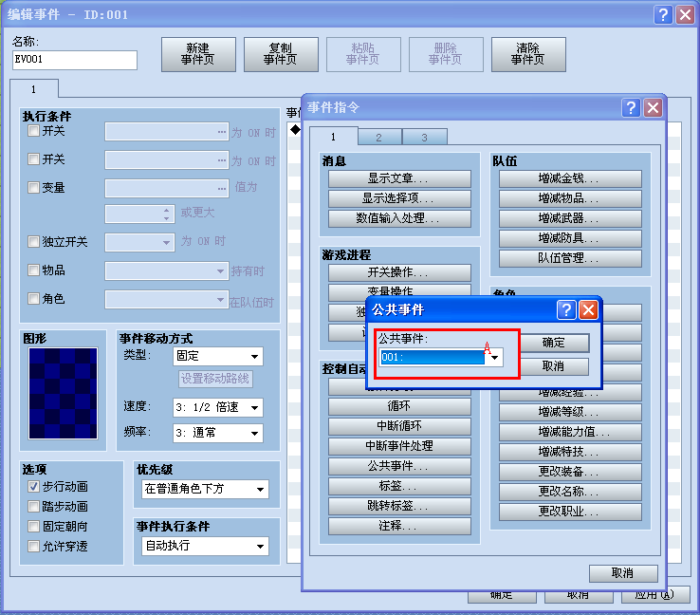Click the blue checkered 图形 preview
The width and height of the screenshot is (700, 615).
[x=63, y=394]
